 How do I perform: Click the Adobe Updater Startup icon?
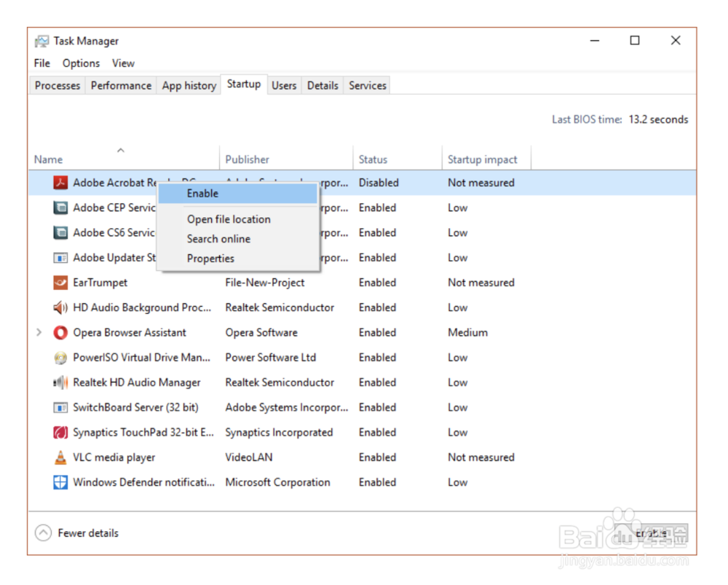(x=60, y=257)
